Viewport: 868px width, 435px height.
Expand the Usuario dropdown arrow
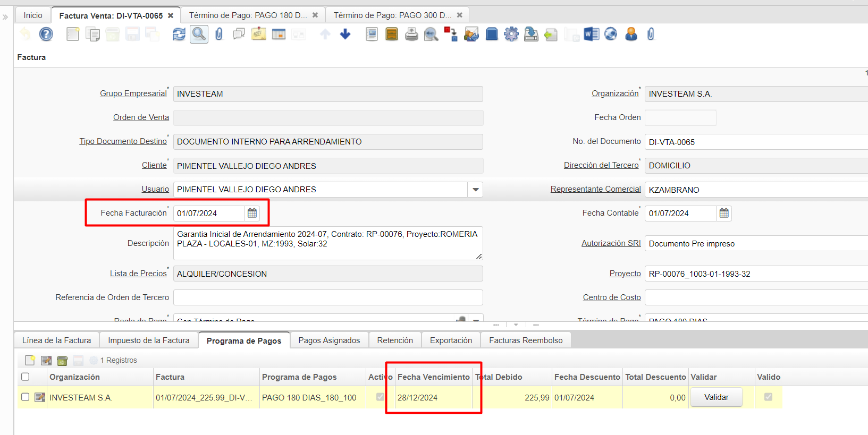[475, 190]
